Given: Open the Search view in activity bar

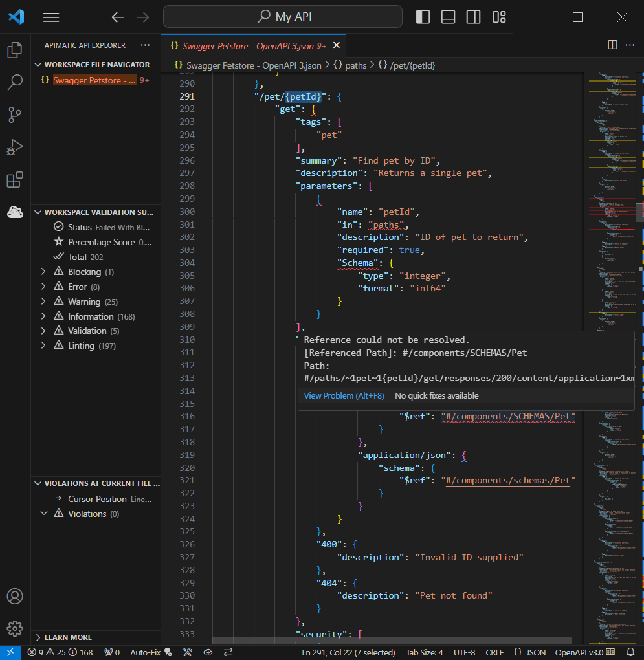Looking at the screenshot, I should click(x=15, y=83).
